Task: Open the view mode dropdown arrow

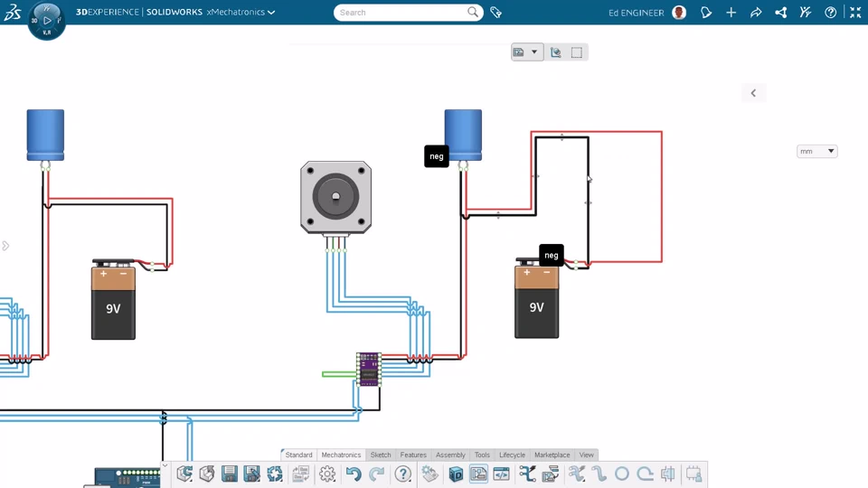Action: pyautogui.click(x=534, y=52)
